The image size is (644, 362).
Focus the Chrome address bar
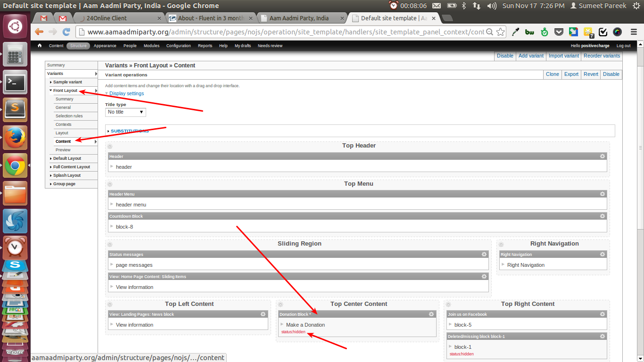[x=285, y=32]
